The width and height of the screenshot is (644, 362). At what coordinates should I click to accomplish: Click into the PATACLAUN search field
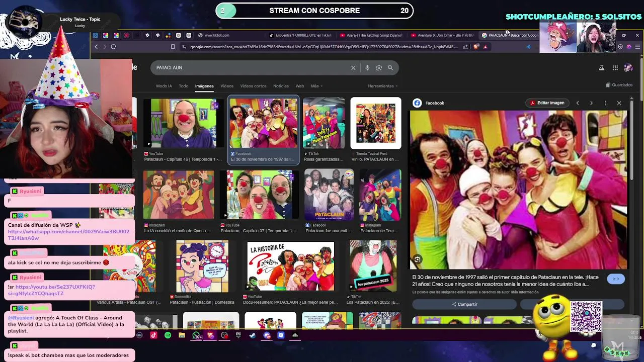[x=252, y=68]
